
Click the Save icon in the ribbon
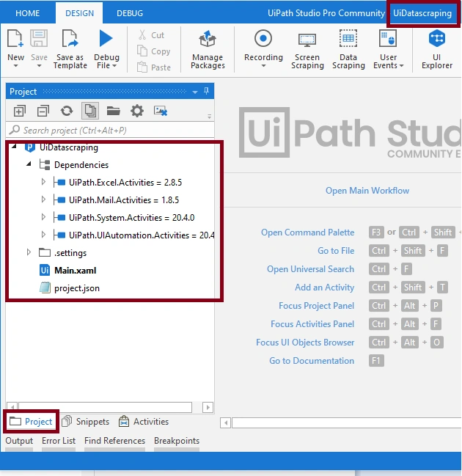click(39, 39)
